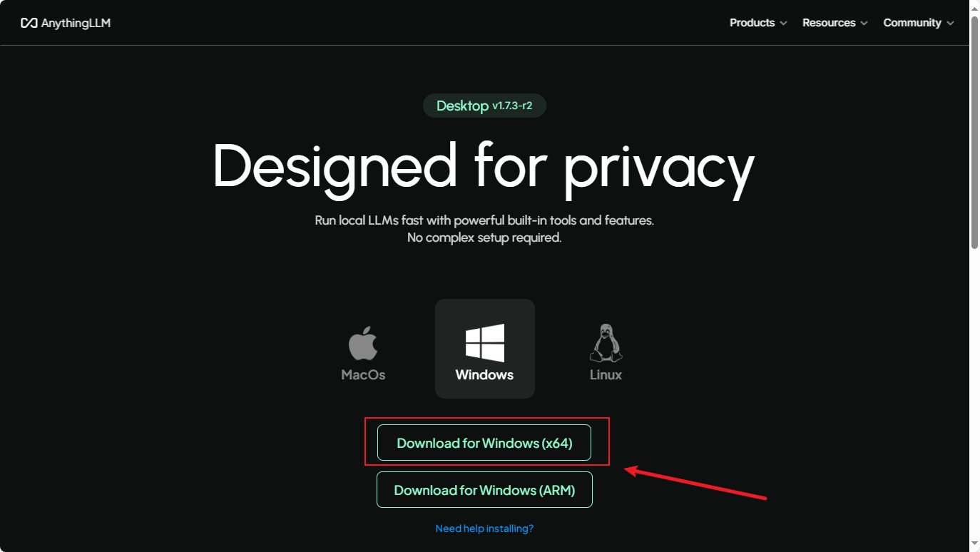
Task: Click the 'Designed for privacy' heading
Action: (484, 166)
